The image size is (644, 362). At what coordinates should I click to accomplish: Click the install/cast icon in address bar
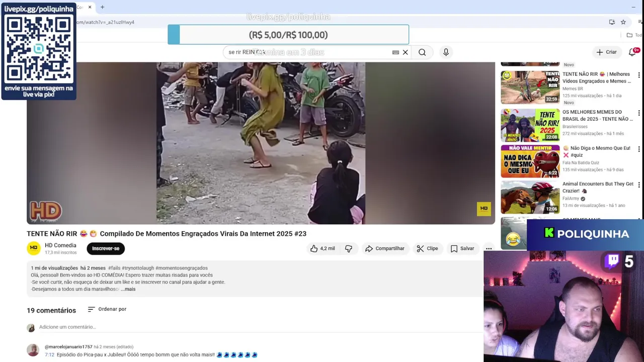click(612, 22)
